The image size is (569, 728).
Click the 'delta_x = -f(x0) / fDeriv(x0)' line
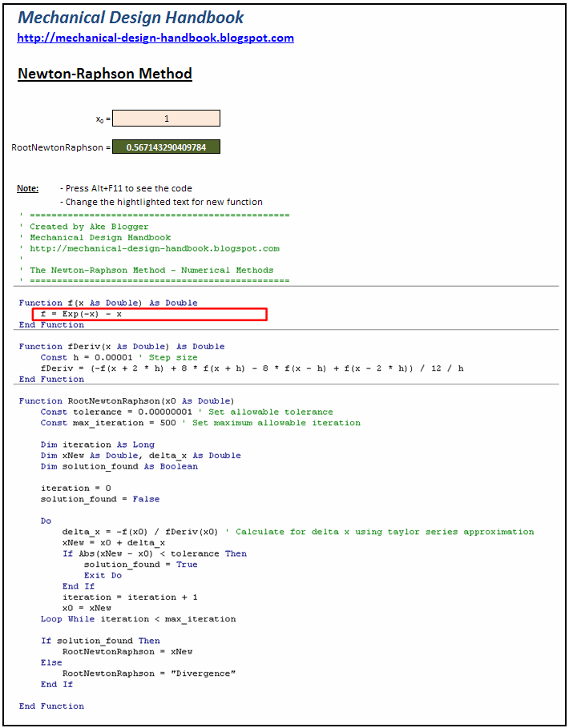coord(298,532)
